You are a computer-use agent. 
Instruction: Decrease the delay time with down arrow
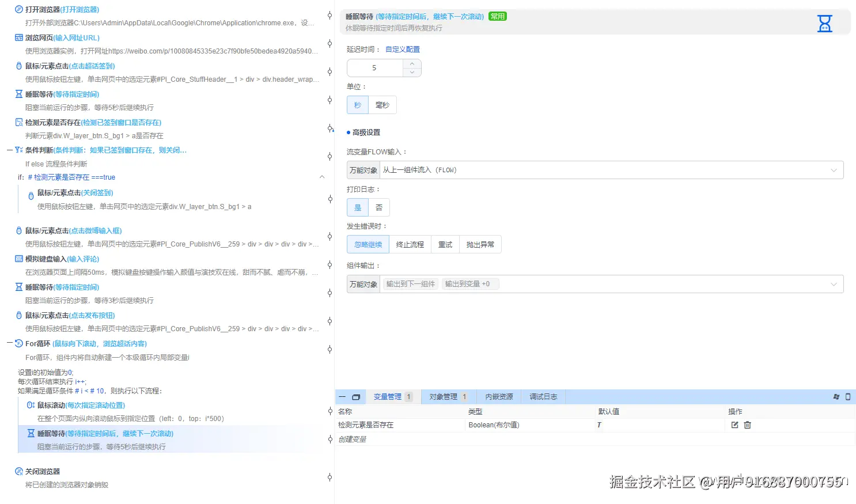pos(412,73)
